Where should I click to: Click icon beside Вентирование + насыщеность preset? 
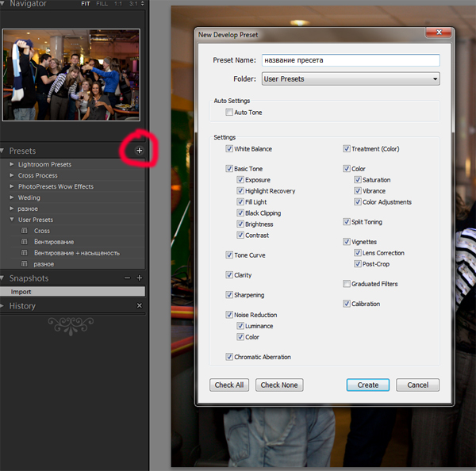click(24, 253)
